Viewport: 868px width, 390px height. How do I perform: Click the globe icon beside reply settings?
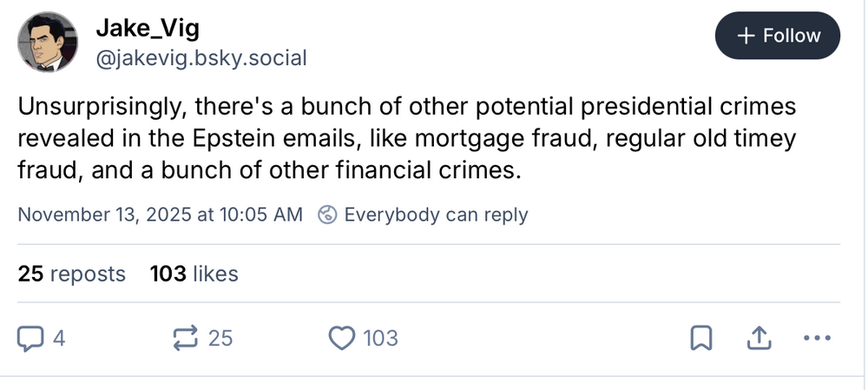click(328, 215)
